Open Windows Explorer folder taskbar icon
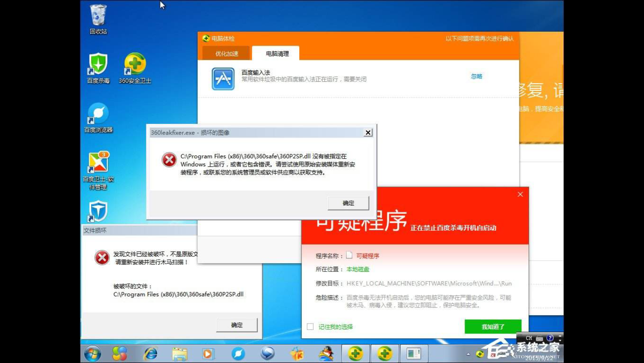 click(x=180, y=354)
